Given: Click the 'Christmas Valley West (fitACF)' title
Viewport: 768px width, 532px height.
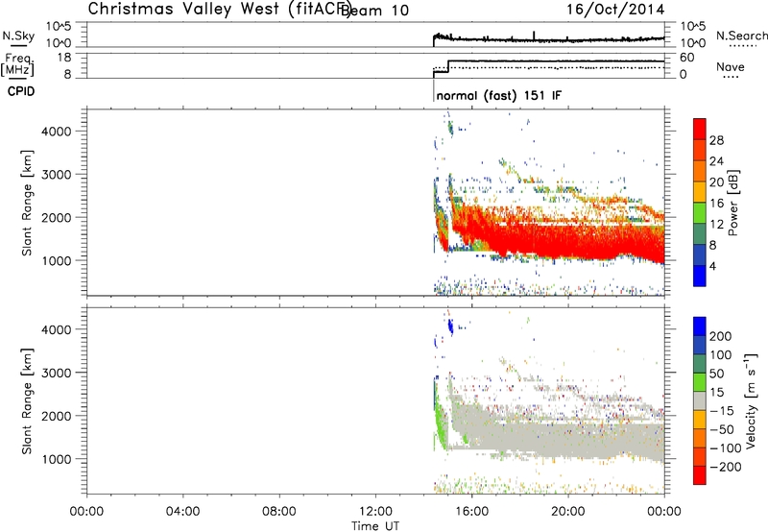Looking at the screenshot, I should tap(220, 10).
